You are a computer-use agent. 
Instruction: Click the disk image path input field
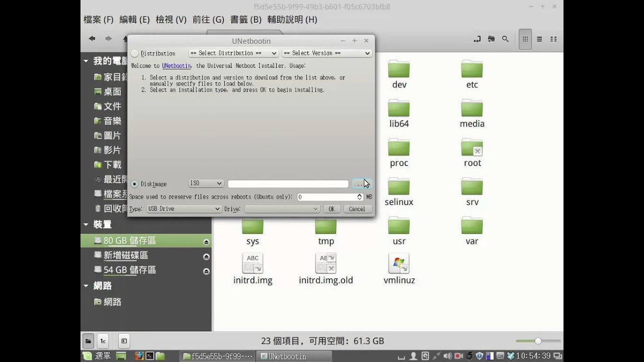pos(288,184)
